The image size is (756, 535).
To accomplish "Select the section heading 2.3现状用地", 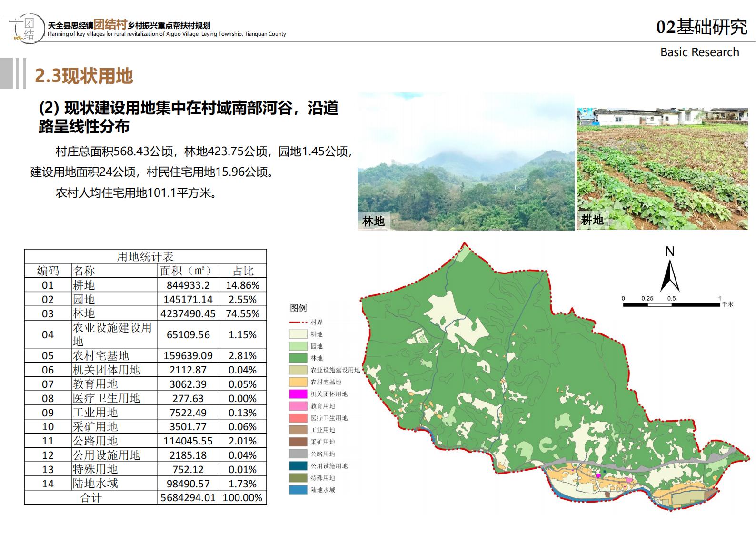I will pos(84,76).
